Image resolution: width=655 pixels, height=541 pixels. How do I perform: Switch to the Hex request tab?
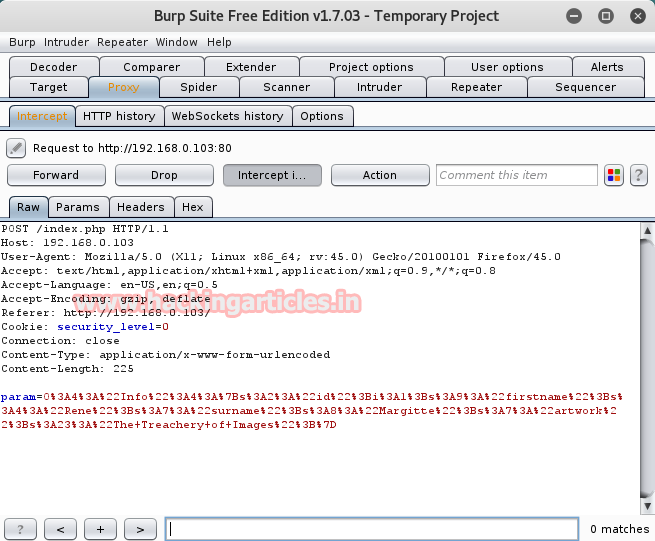193,207
